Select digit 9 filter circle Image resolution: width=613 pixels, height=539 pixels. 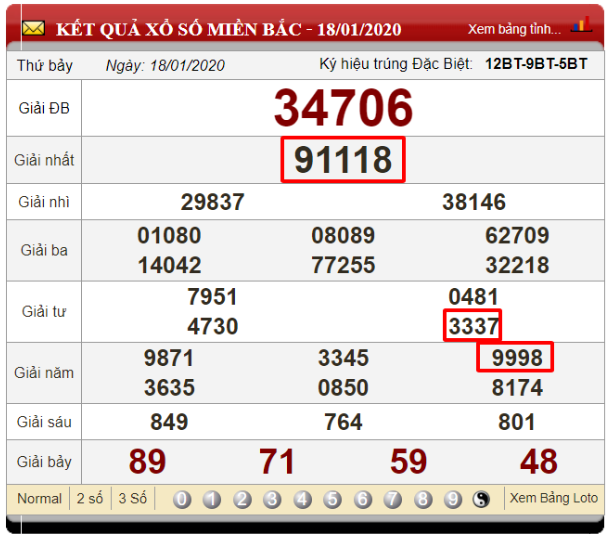453,499
